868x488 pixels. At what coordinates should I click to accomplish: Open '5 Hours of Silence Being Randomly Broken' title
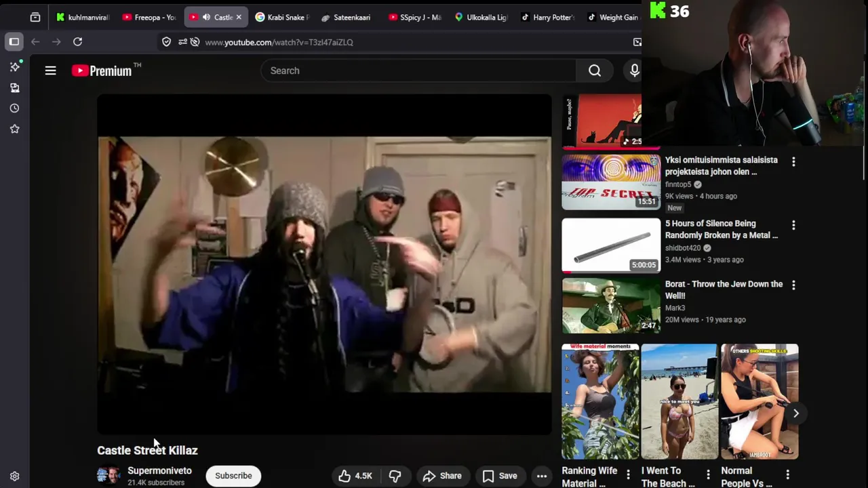(722, 229)
